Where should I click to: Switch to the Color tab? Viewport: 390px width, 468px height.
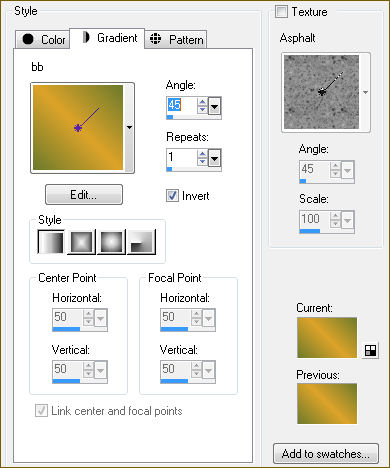[42, 39]
